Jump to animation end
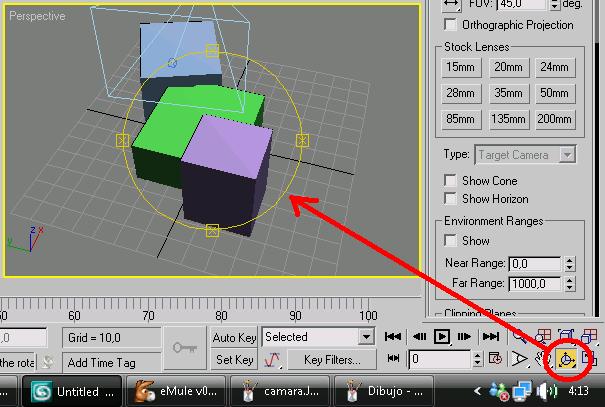Screen dimensions: 605x407 pyautogui.click(x=490, y=337)
